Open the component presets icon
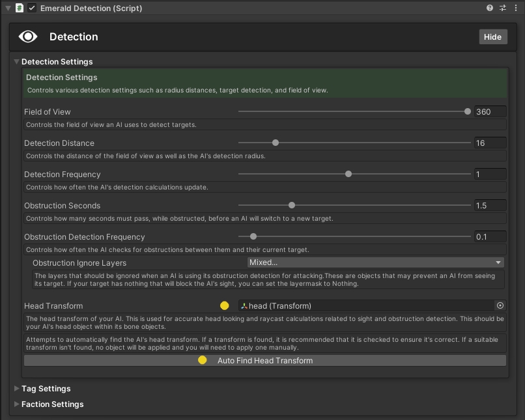 point(503,8)
